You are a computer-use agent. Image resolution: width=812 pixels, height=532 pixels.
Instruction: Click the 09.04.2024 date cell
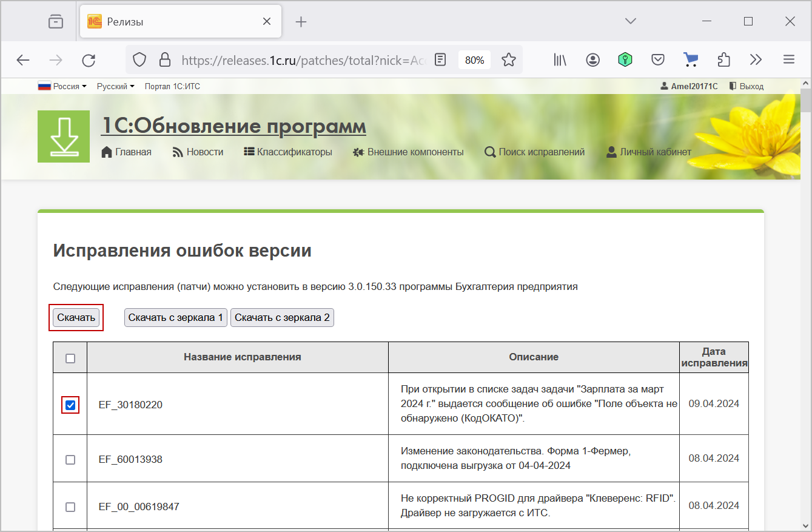pos(714,404)
